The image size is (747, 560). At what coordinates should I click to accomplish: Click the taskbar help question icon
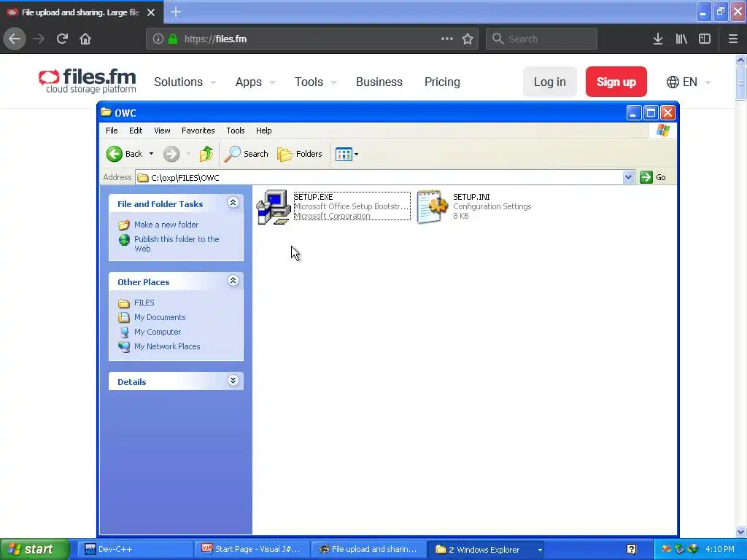(x=631, y=549)
